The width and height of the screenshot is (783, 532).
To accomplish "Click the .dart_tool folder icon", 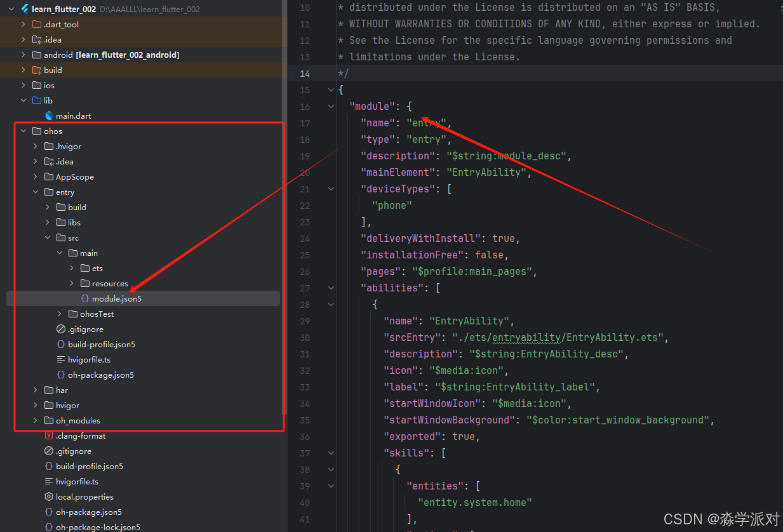I will click(x=37, y=24).
